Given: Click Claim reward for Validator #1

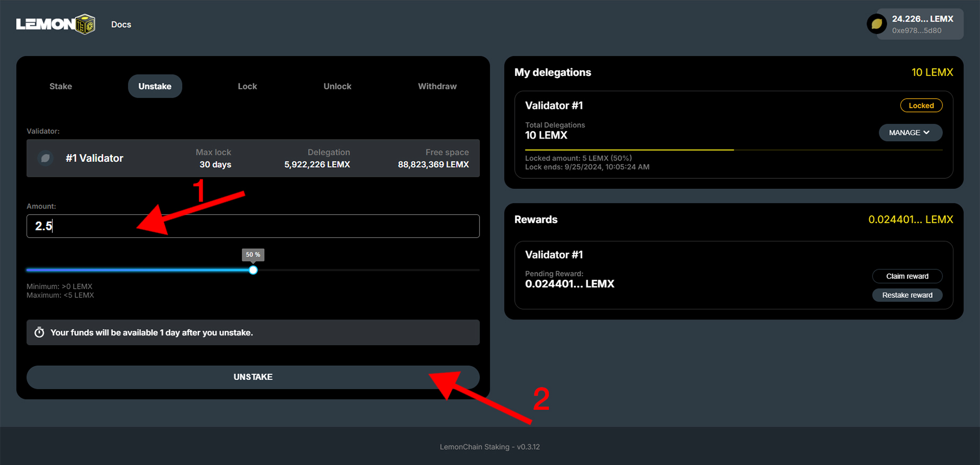Looking at the screenshot, I should 907,276.
